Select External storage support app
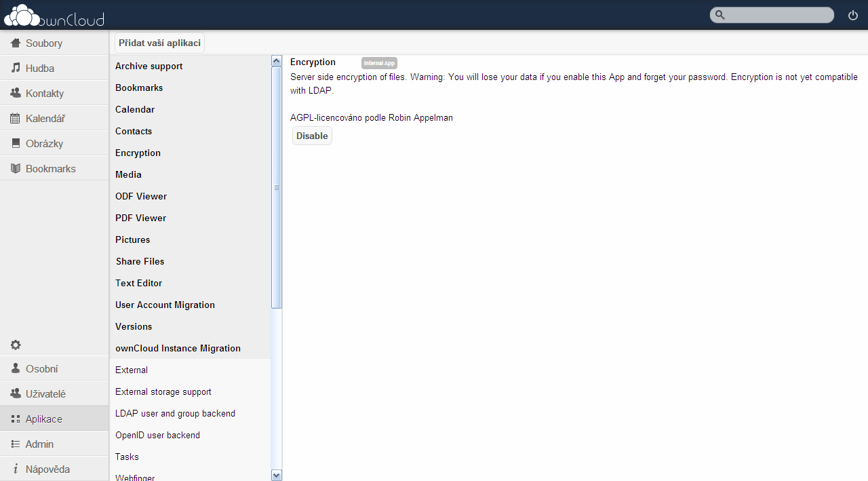868x481 pixels. click(190, 391)
